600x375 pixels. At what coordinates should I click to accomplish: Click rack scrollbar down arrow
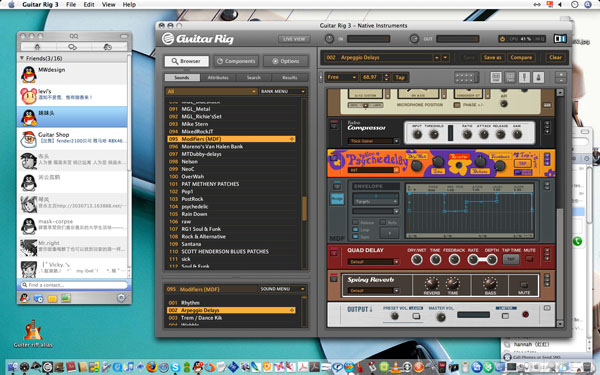point(560,324)
